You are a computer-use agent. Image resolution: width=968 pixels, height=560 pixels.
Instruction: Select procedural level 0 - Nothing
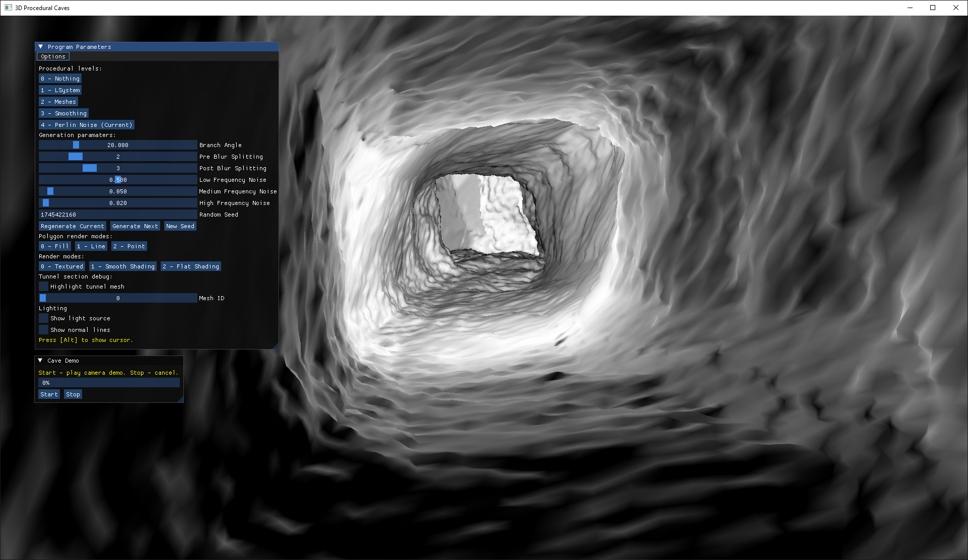(x=60, y=79)
